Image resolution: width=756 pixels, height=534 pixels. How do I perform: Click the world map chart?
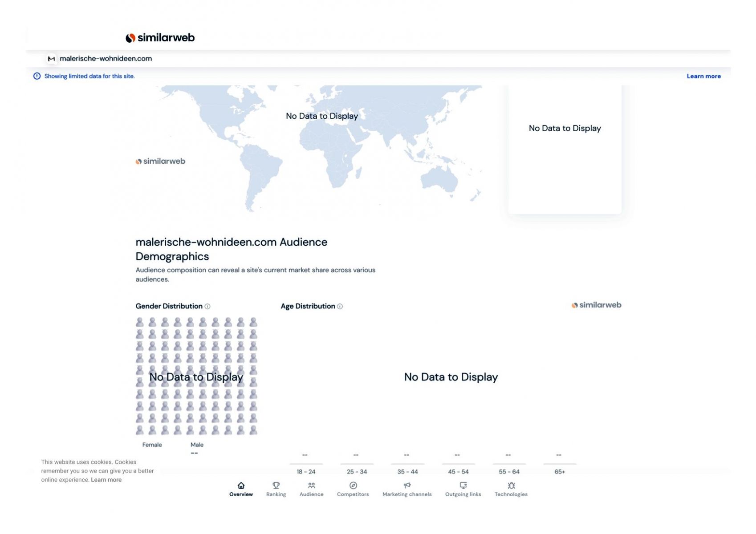click(x=318, y=148)
